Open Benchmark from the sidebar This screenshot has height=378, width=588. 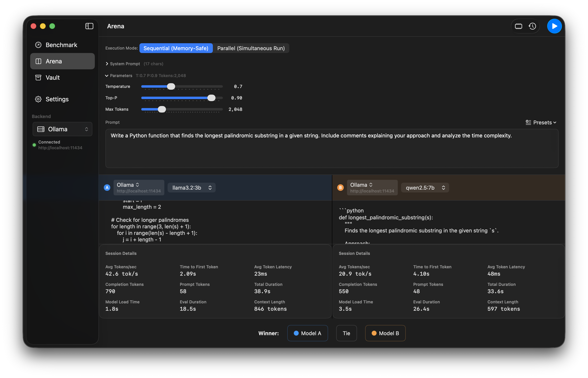[x=61, y=45]
